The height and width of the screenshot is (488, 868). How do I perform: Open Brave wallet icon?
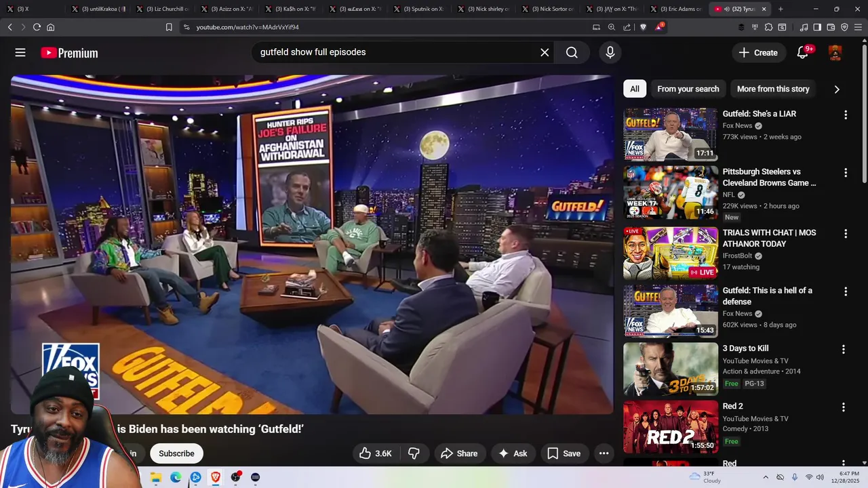coord(831,27)
